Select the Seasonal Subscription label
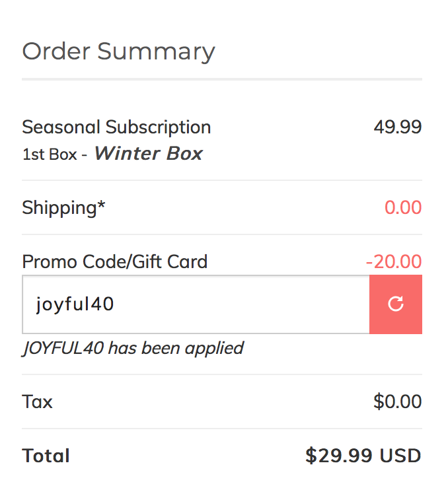 117,127
